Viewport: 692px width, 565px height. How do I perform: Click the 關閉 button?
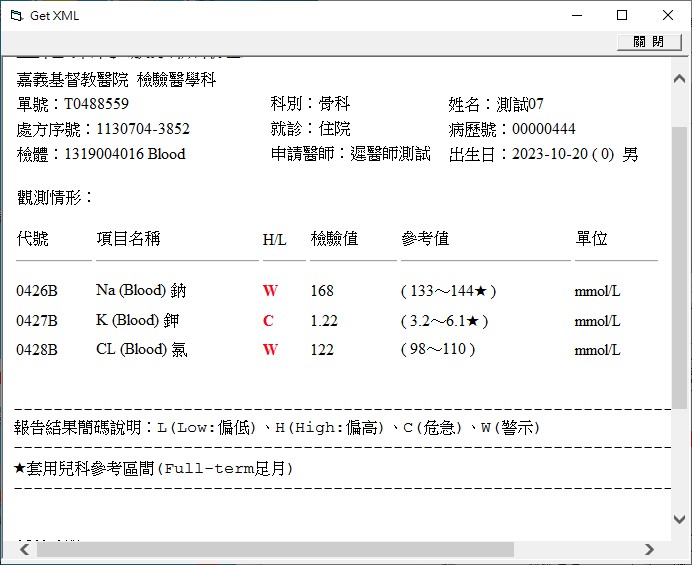[648, 42]
